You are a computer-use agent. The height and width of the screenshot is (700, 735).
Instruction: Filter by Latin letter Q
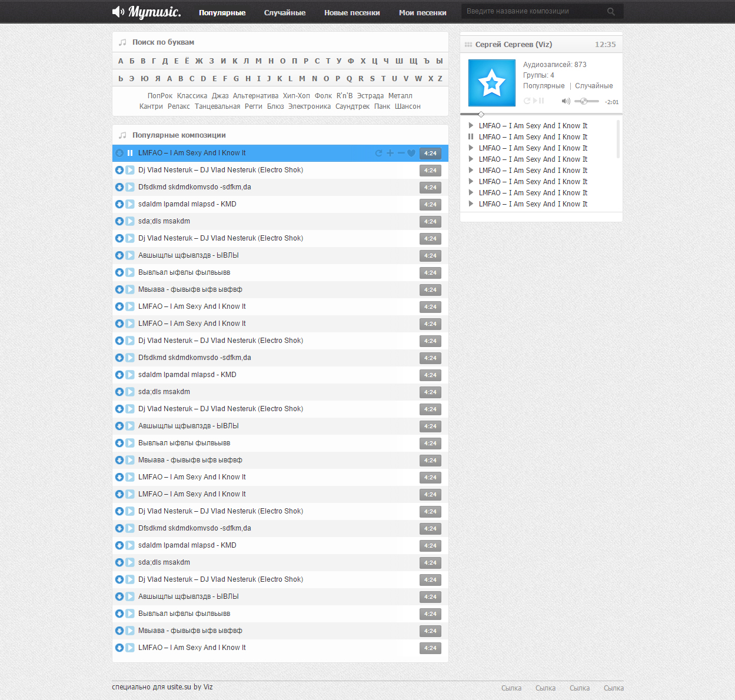click(x=349, y=79)
